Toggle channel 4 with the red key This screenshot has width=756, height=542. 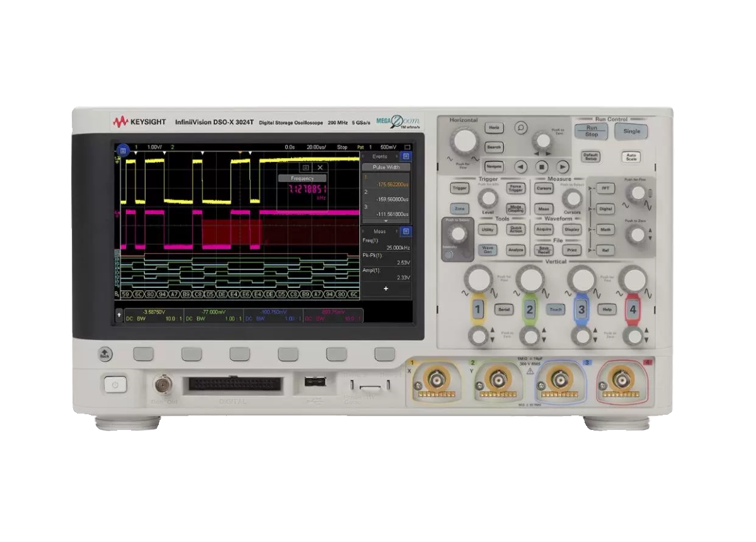tap(633, 309)
